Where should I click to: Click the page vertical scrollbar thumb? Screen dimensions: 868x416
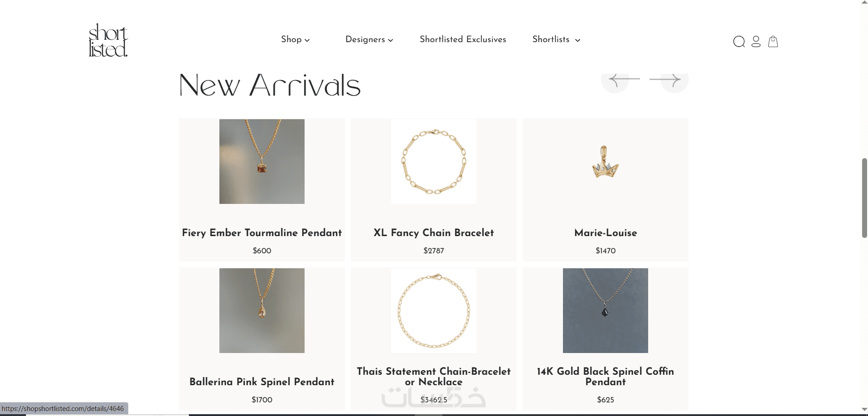(864, 198)
